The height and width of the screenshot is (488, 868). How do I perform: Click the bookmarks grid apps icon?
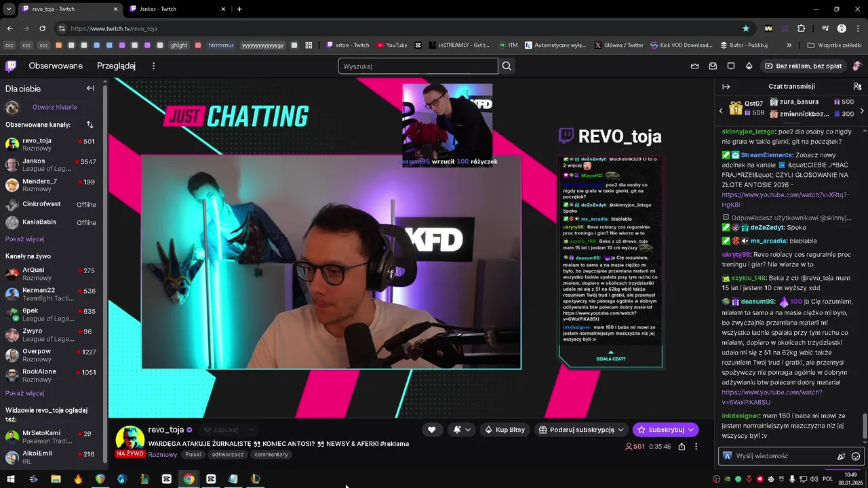[309, 45]
